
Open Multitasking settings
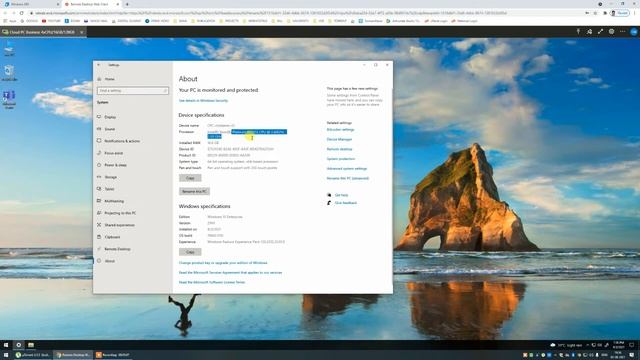click(114, 201)
